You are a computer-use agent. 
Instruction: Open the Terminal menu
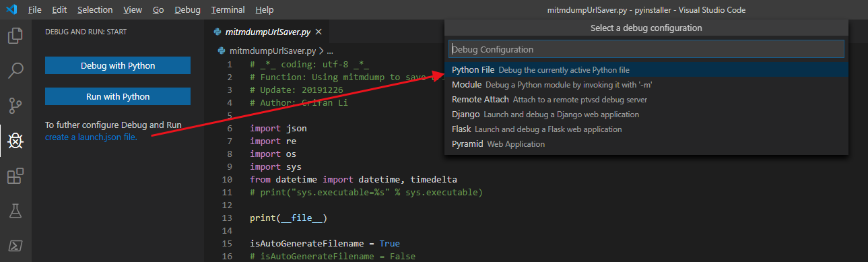coord(228,10)
